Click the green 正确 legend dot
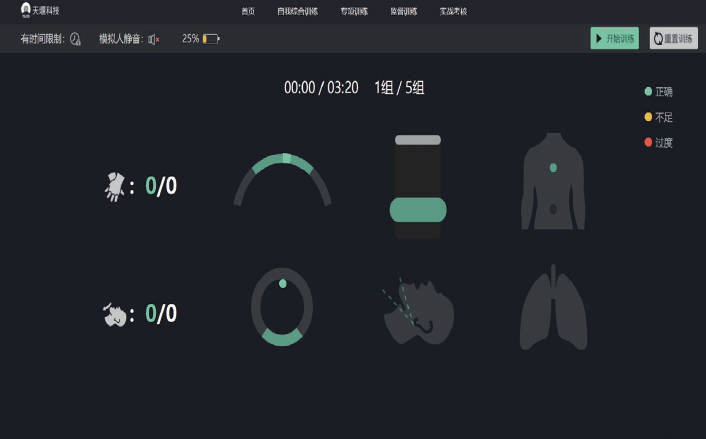Screen dimensions: 706x439 [648, 92]
